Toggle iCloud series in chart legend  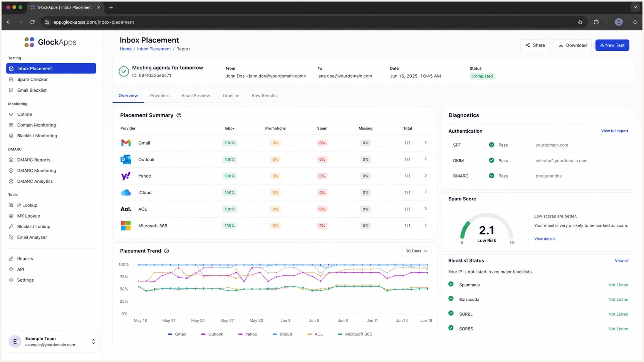point(282,334)
